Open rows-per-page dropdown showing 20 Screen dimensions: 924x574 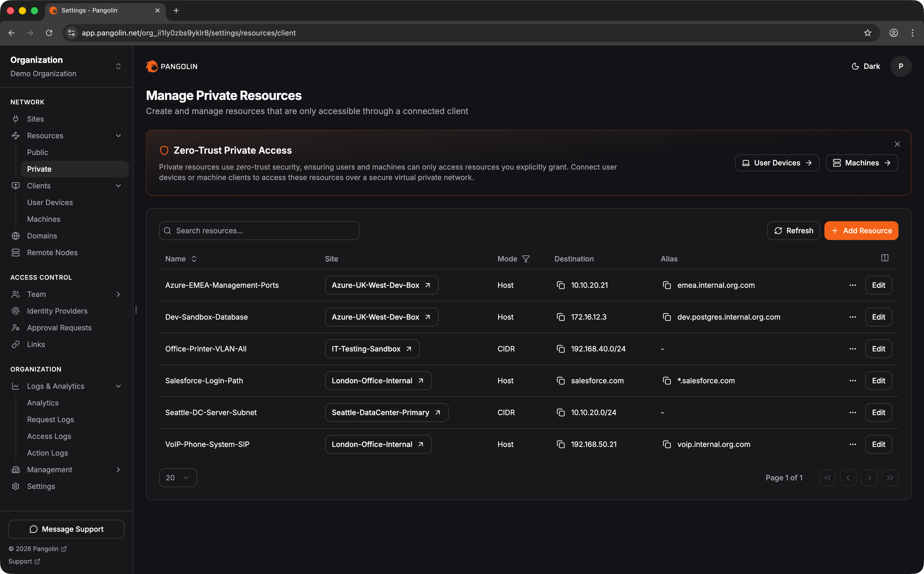[x=178, y=477]
